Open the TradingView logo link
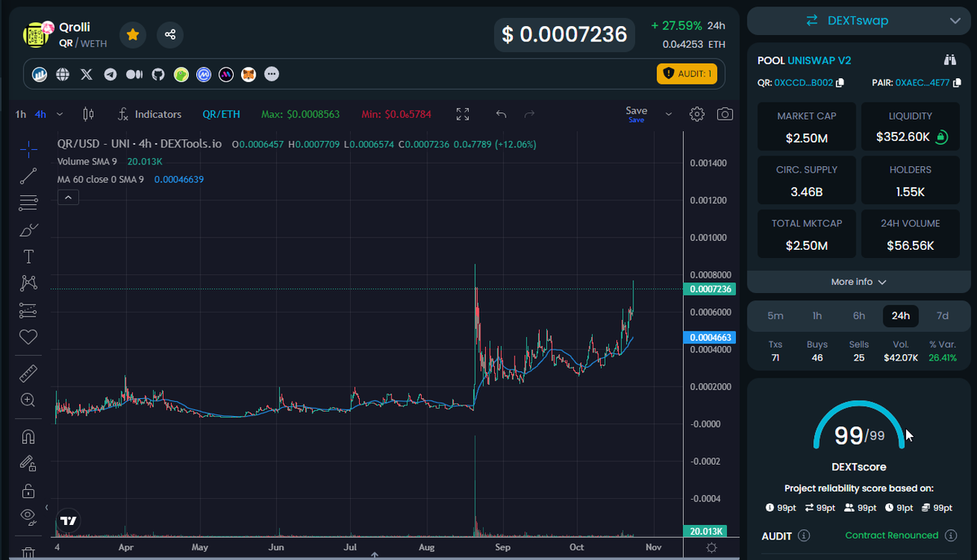The height and width of the screenshot is (560, 977). tap(69, 521)
